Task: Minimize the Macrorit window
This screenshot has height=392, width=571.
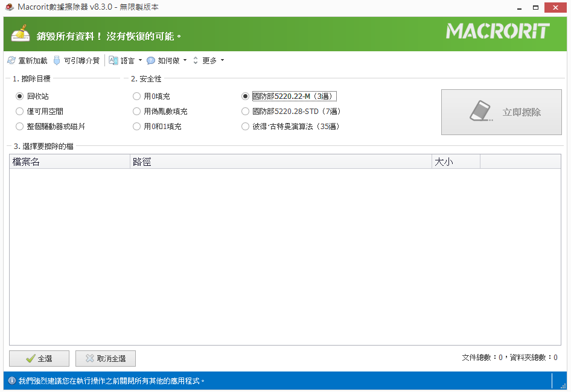Action: (x=519, y=7)
